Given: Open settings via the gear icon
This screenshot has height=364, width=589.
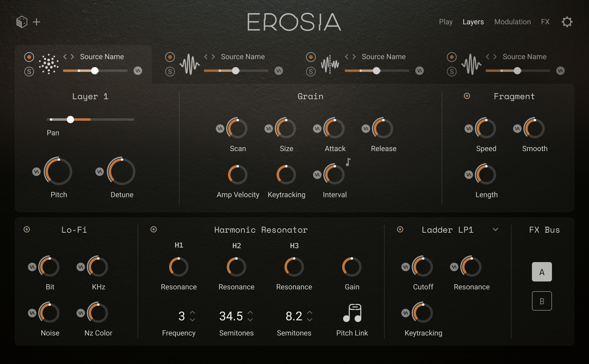Looking at the screenshot, I should pos(567,22).
